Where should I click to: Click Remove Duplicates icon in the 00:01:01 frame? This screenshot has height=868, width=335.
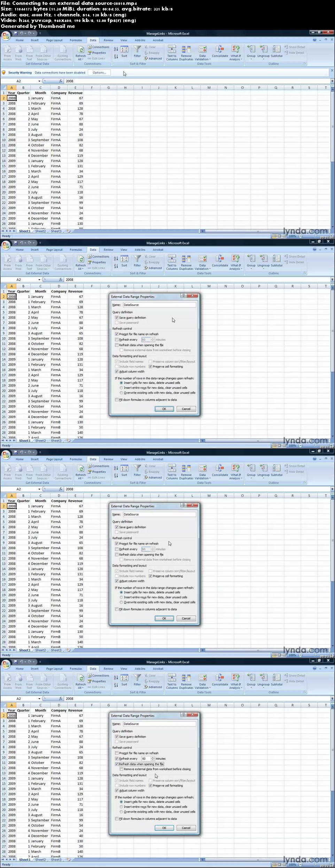click(186, 49)
